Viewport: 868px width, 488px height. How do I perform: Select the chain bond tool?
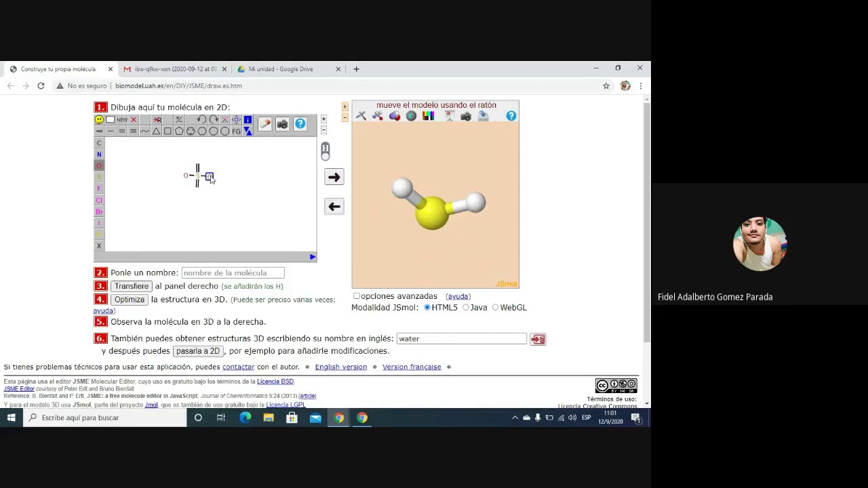click(x=144, y=131)
